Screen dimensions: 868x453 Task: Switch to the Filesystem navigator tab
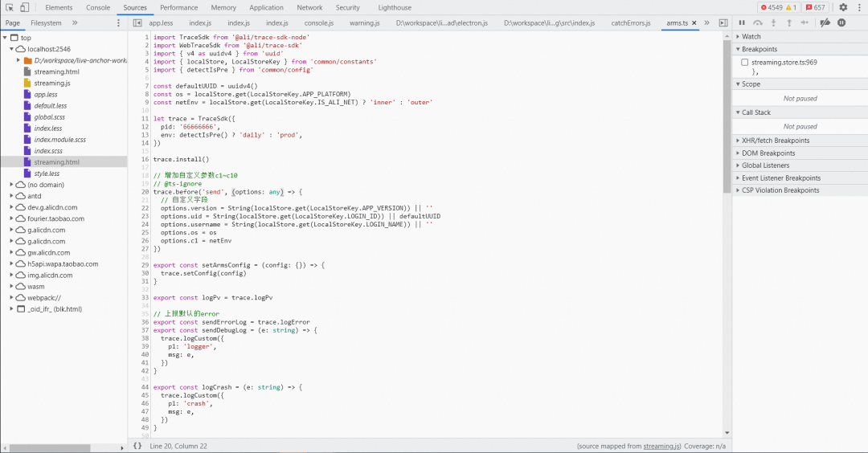tap(46, 23)
